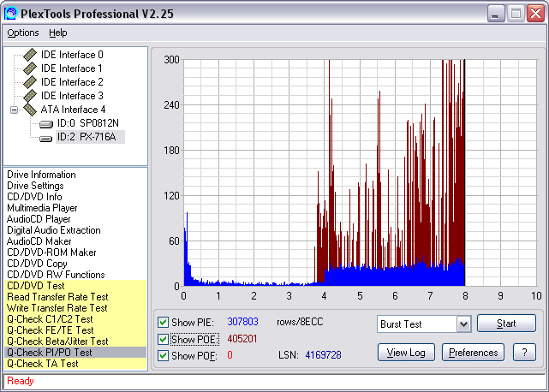Open the Burst Test dropdown arrow
Image resolution: width=549 pixels, height=392 pixels.
pyautogui.click(x=463, y=324)
